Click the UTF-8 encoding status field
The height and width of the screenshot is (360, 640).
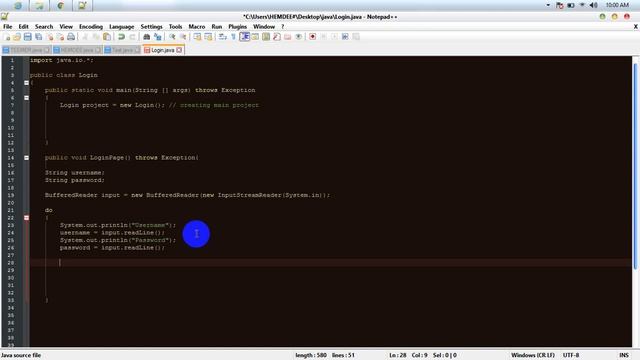(571, 355)
